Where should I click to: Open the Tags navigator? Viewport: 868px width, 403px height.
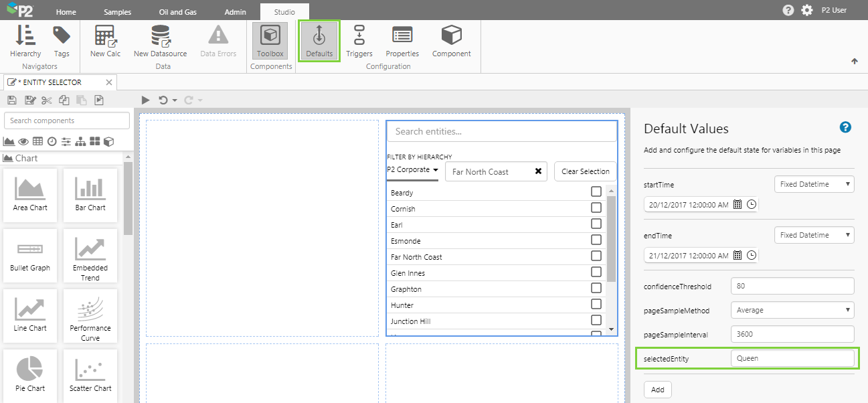[x=62, y=41]
